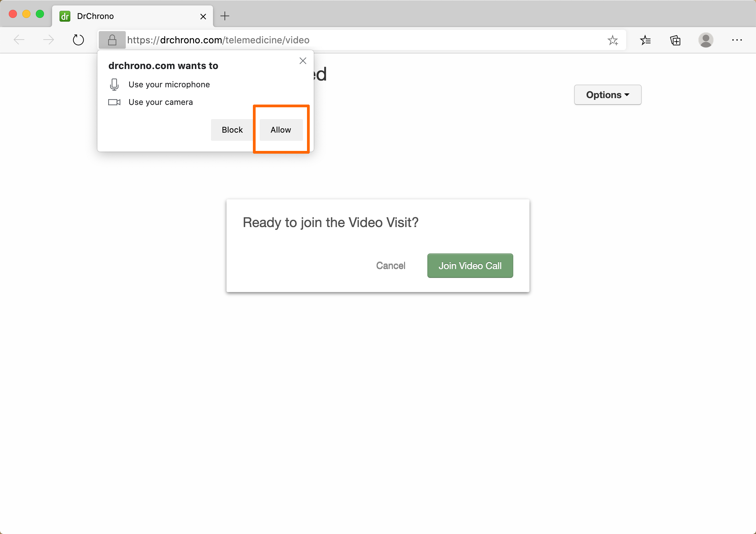The width and height of the screenshot is (756, 534).
Task: Close the permission request dialog
Action: point(302,61)
